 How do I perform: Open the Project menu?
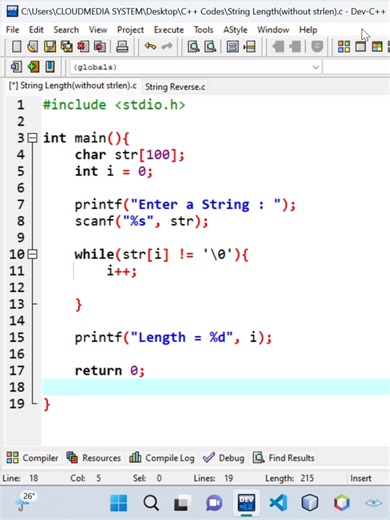pos(130,30)
